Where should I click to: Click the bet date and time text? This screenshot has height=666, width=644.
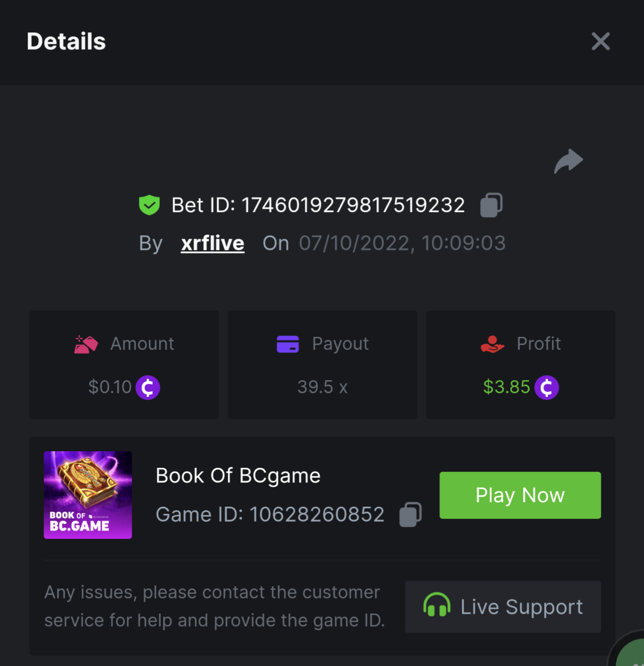coord(402,243)
